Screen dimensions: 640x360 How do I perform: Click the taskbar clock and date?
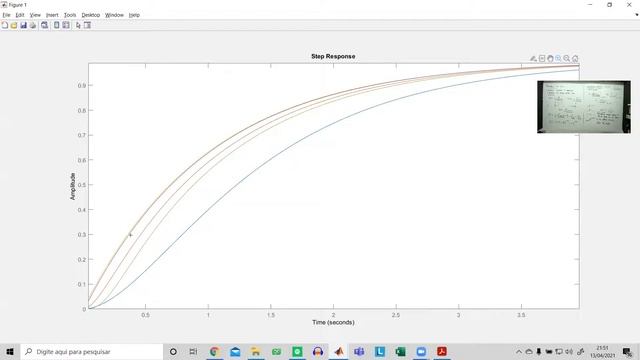pyautogui.click(x=602, y=351)
